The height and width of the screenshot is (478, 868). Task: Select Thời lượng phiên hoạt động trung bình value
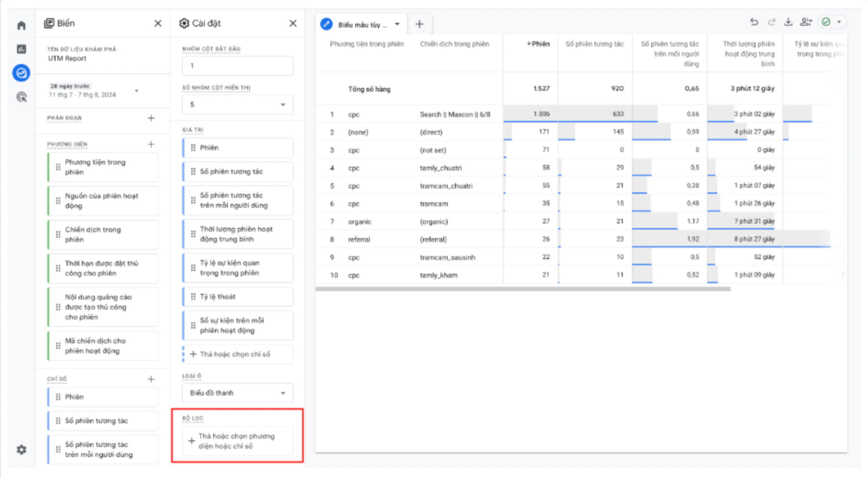[237, 234]
